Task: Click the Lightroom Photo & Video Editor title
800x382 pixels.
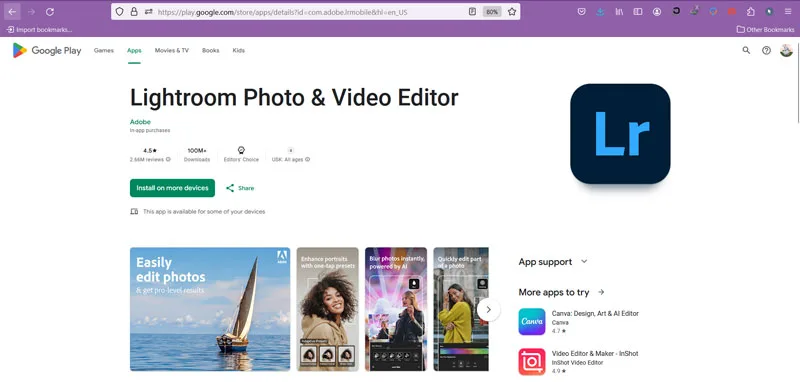Action: [x=294, y=97]
